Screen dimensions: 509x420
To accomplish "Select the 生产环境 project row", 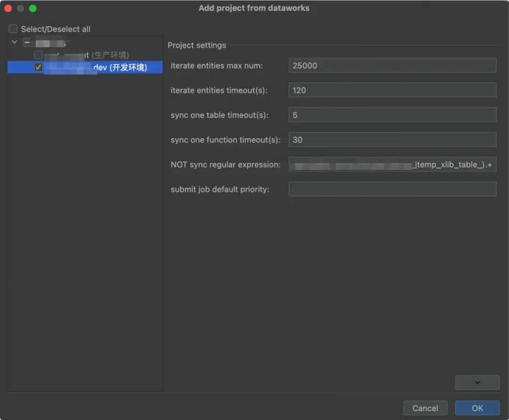I will (x=108, y=55).
